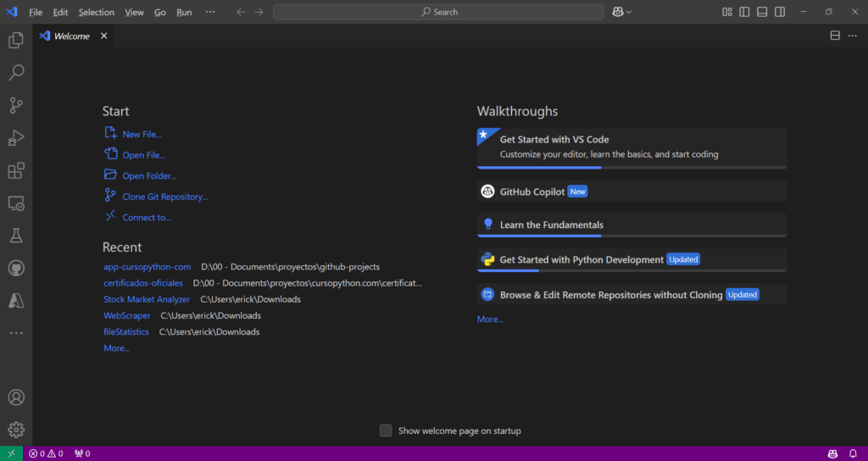Expand the Copilot dropdown arrow
This screenshot has height=461, width=868.
click(x=629, y=12)
